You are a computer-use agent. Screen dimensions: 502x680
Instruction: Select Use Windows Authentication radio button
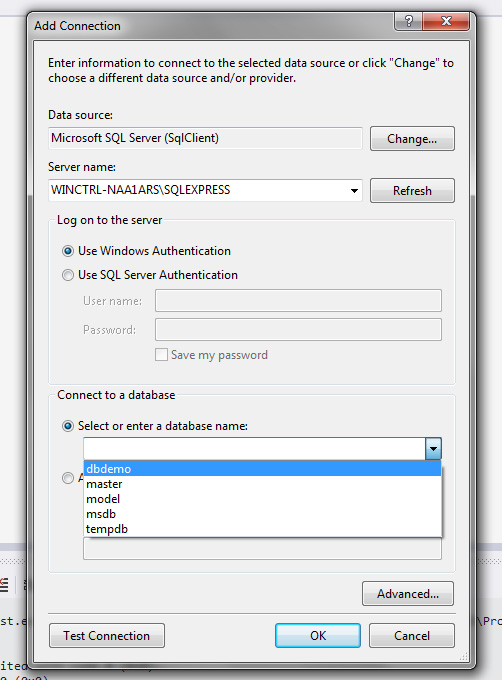tap(68, 251)
